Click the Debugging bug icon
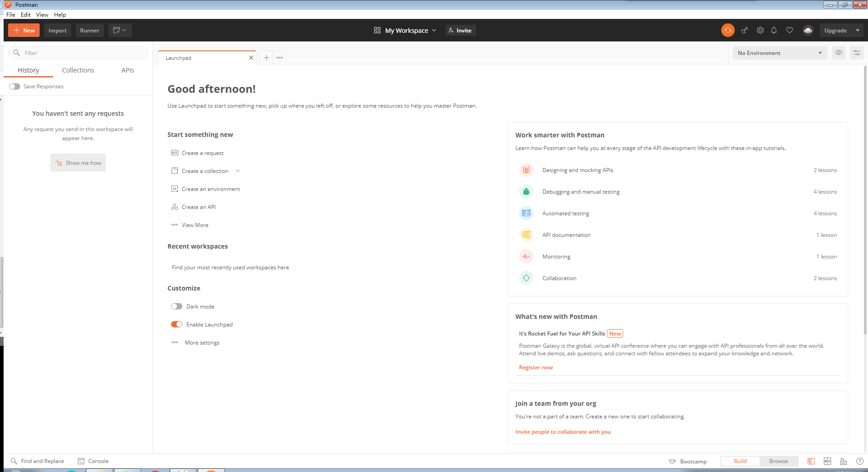Viewport: 868px width, 472px height. [x=526, y=191]
